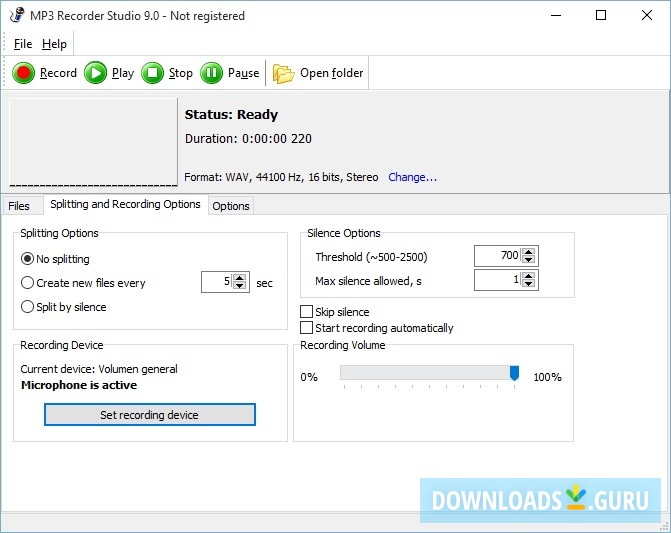Select the No splitting radio button
Image resolution: width=671 pixels, height=533 pixels.
27,259
